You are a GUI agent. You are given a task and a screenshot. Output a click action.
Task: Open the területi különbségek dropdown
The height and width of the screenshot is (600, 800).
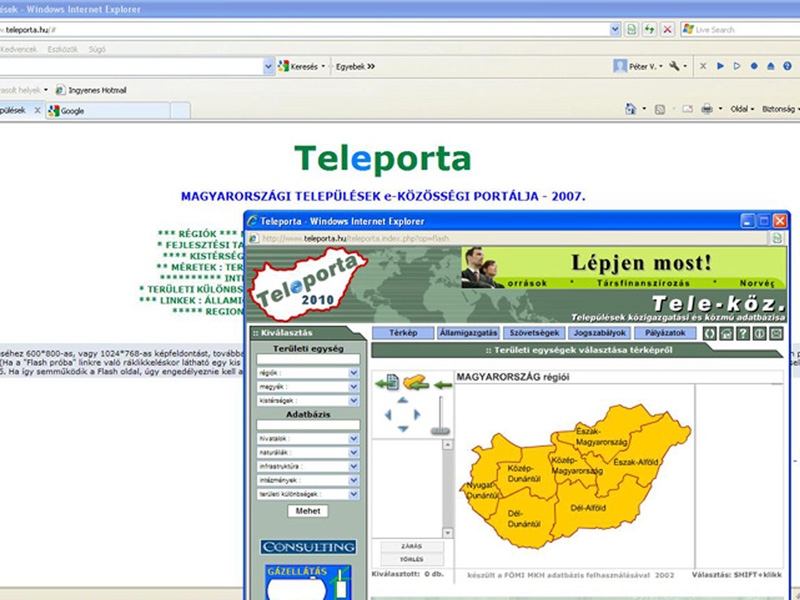pos(354,494)
